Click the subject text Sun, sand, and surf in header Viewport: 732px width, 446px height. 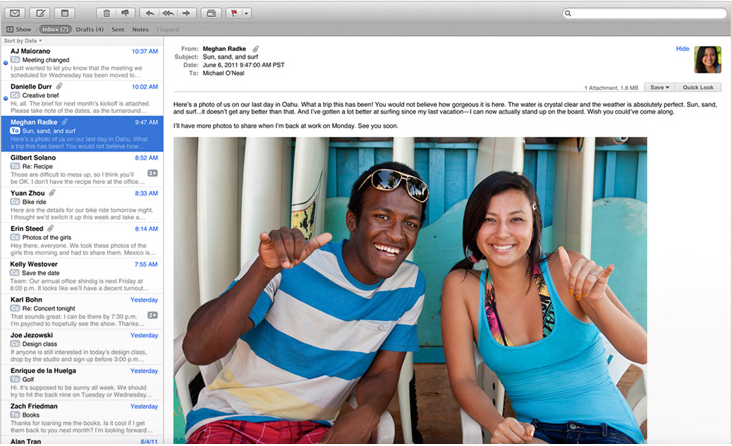coord(230,57)
